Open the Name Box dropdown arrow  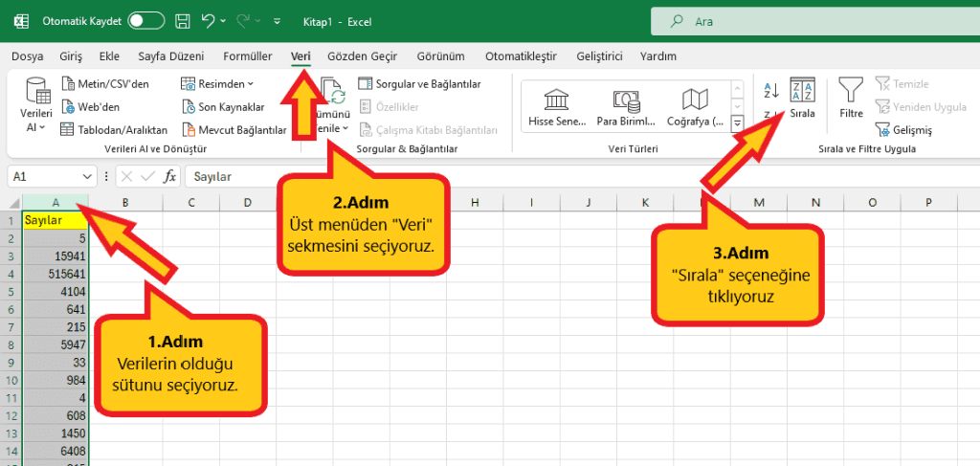(88, 176)
